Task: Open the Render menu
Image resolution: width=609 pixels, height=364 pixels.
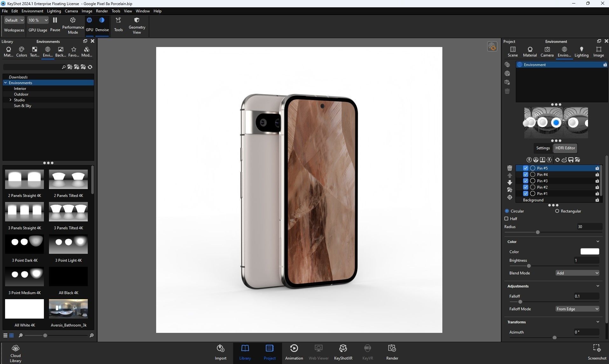Action: coord(102,11)
